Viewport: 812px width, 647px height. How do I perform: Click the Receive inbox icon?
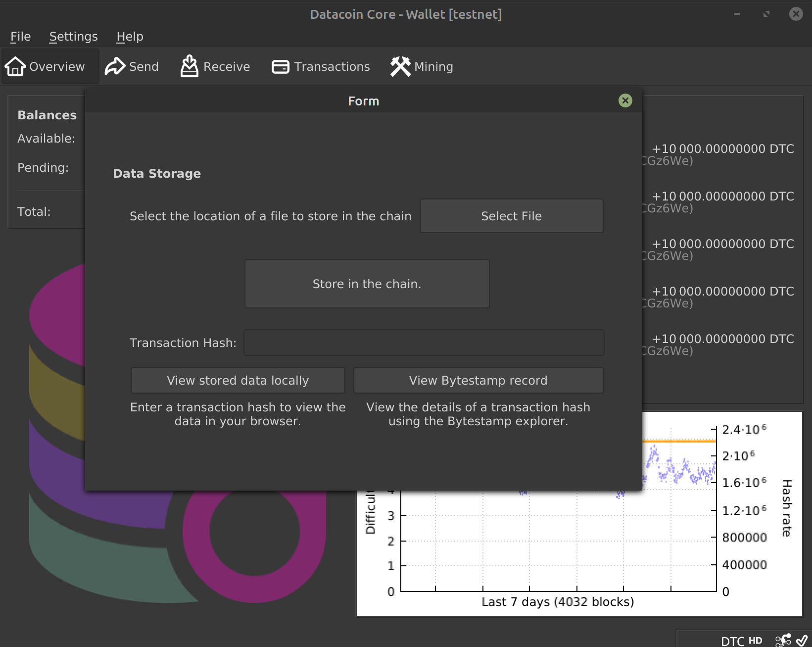tap(190, 66)
